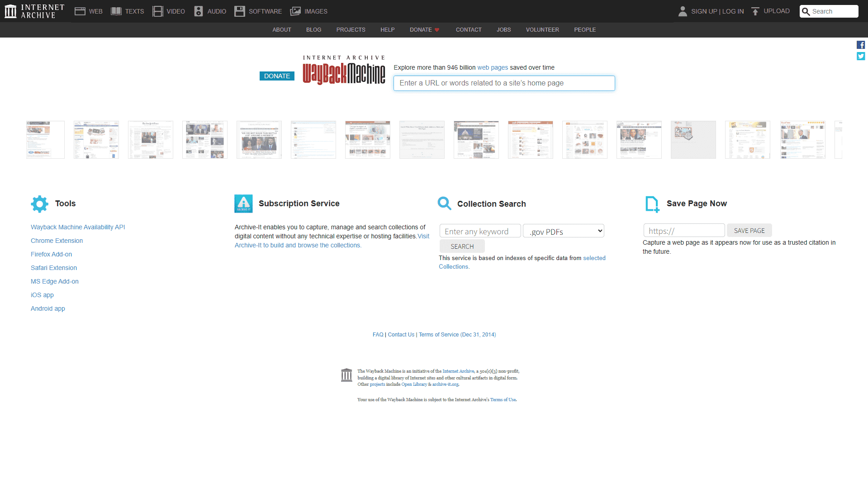
Task: Click the Save Page Now document icon
Action: coord(652,204)
